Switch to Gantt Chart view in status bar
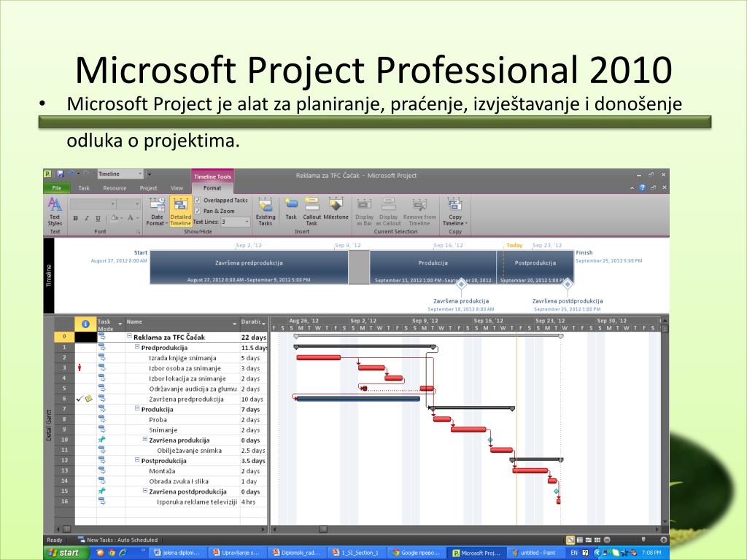The image size is (747, 560). point(570,540)
